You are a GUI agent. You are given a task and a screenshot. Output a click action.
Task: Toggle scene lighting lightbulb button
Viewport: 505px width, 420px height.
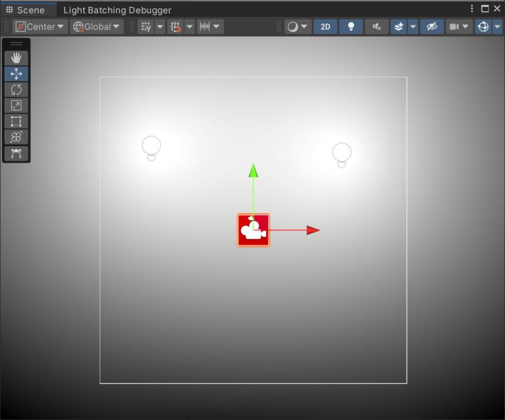point(351,26)
